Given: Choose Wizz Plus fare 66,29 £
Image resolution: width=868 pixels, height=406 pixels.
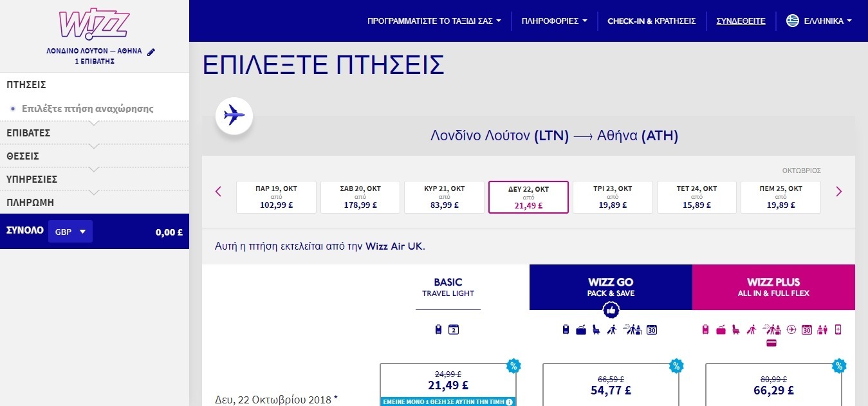Looking at the screenshot, I should (x=773, y=385).
